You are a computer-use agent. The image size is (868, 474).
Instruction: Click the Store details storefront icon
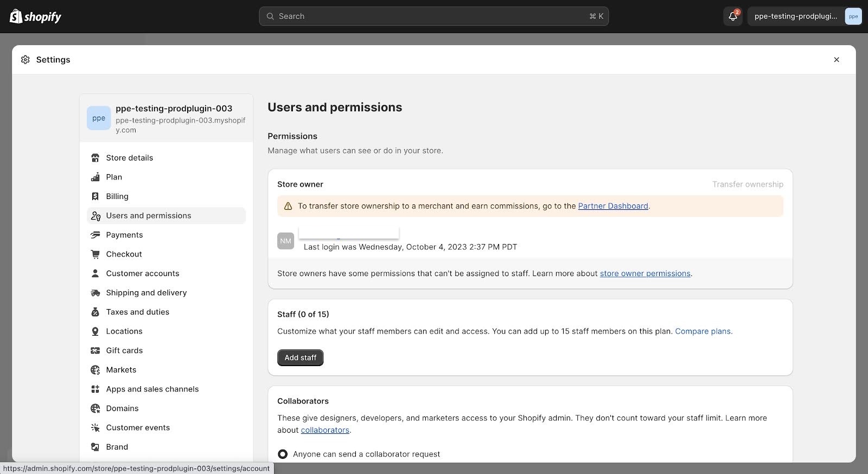[95, 158]
